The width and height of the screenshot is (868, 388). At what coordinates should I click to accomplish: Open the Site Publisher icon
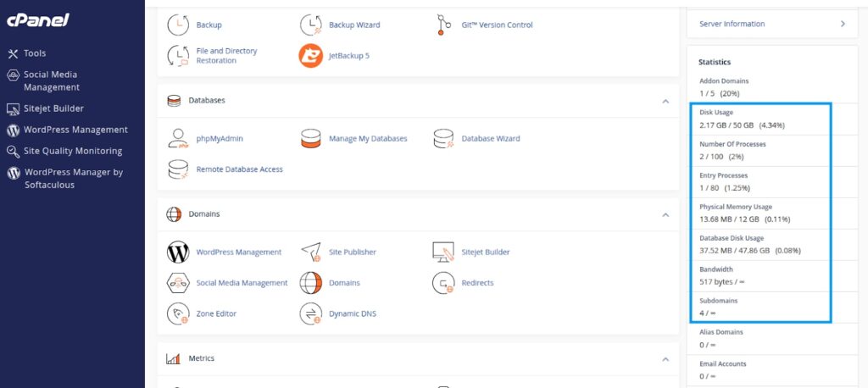(311, 252)
